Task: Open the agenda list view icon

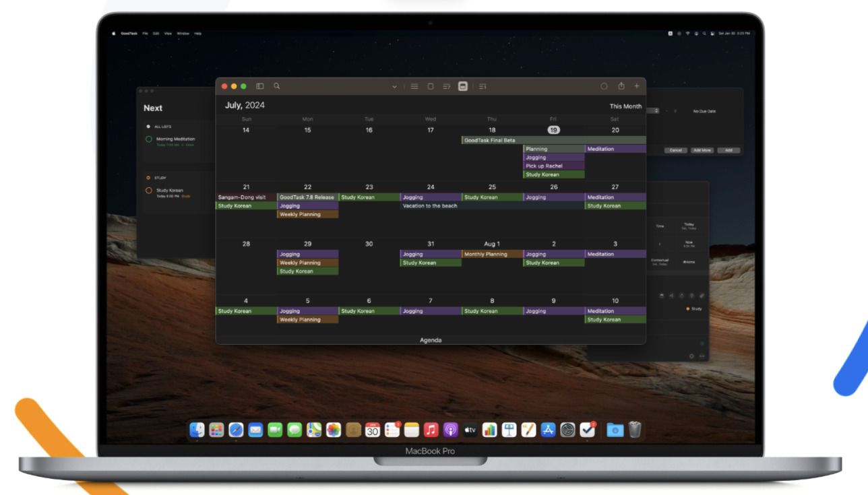Action: coord(483,86)
